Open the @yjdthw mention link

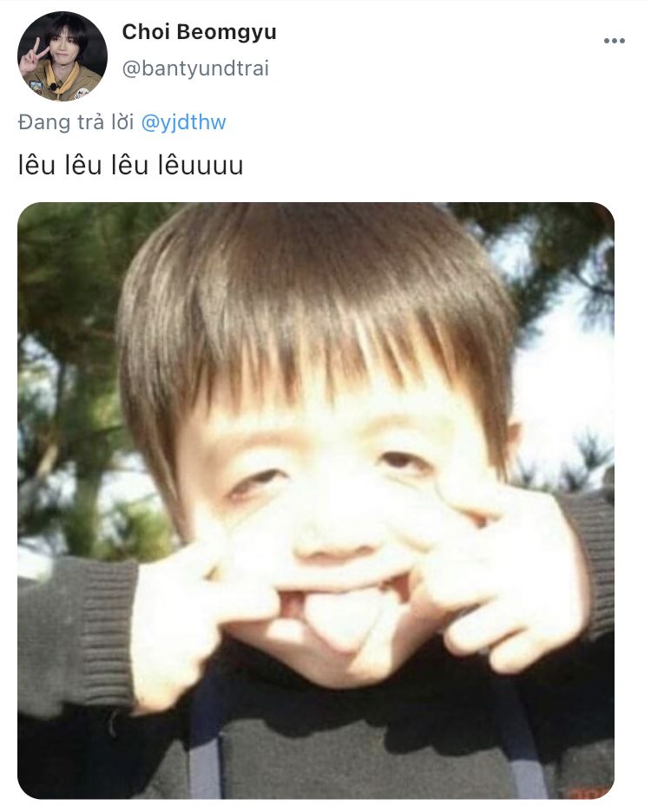(x=183, y=122)
